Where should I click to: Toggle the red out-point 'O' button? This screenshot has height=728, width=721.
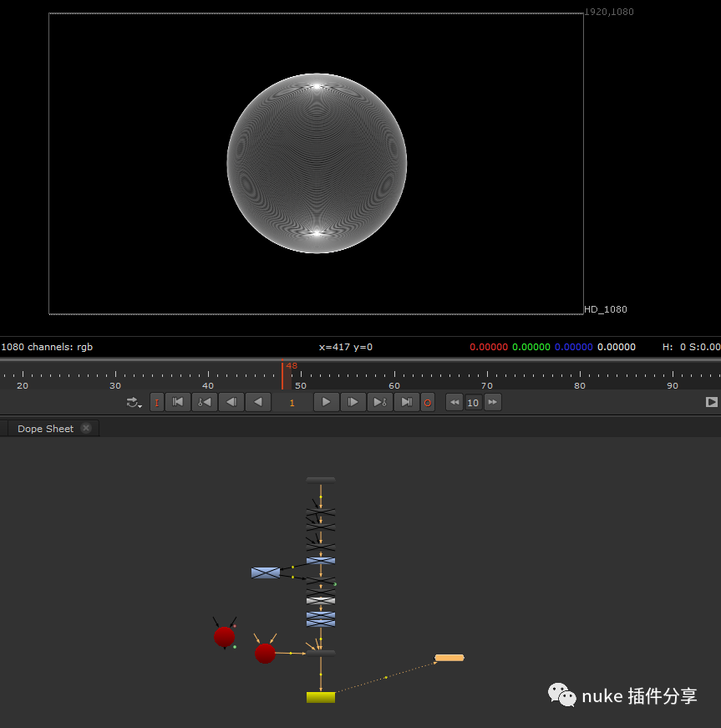tap(427, 402)
